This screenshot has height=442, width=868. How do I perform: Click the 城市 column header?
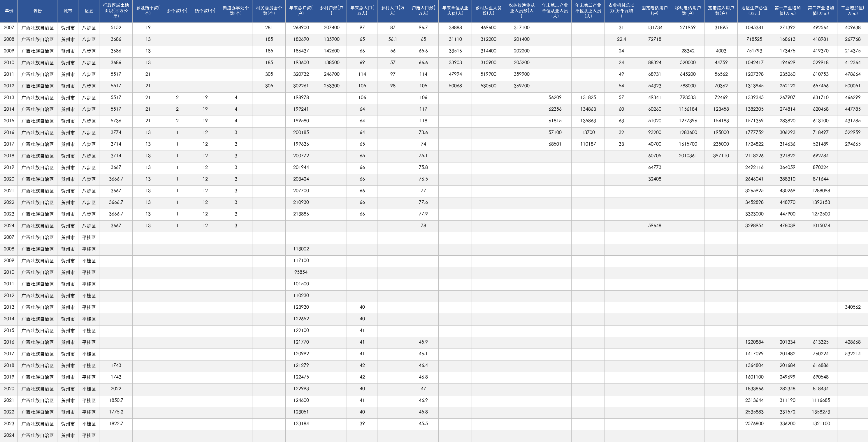tap(68, 11)
